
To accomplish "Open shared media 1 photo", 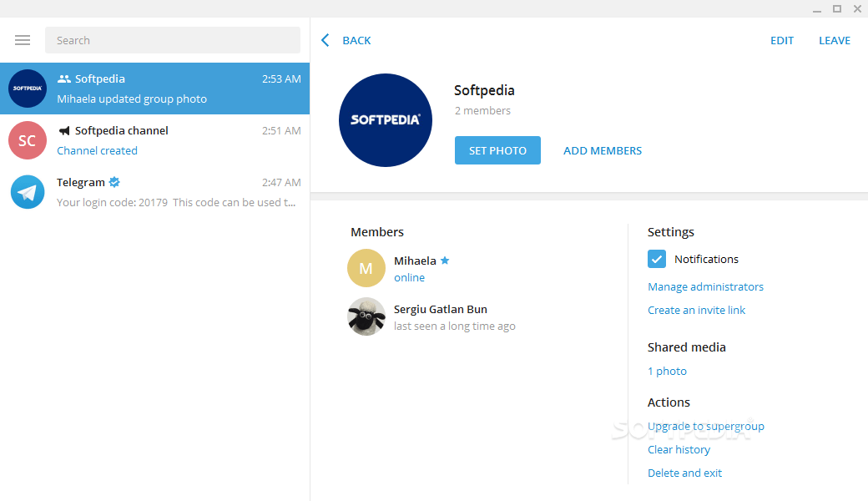I will [667, 371].
